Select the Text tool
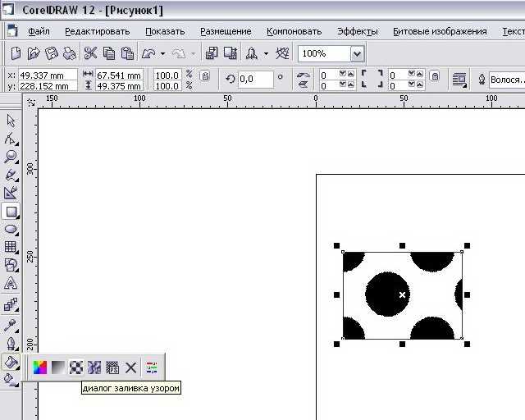The height and width of the screenshot is (420, 525). point(11,283)
